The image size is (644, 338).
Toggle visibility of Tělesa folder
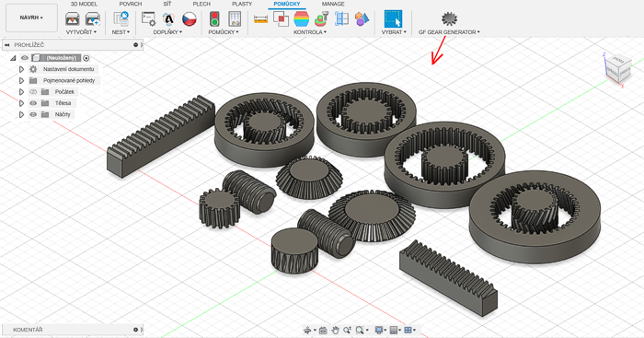[33, 103]
